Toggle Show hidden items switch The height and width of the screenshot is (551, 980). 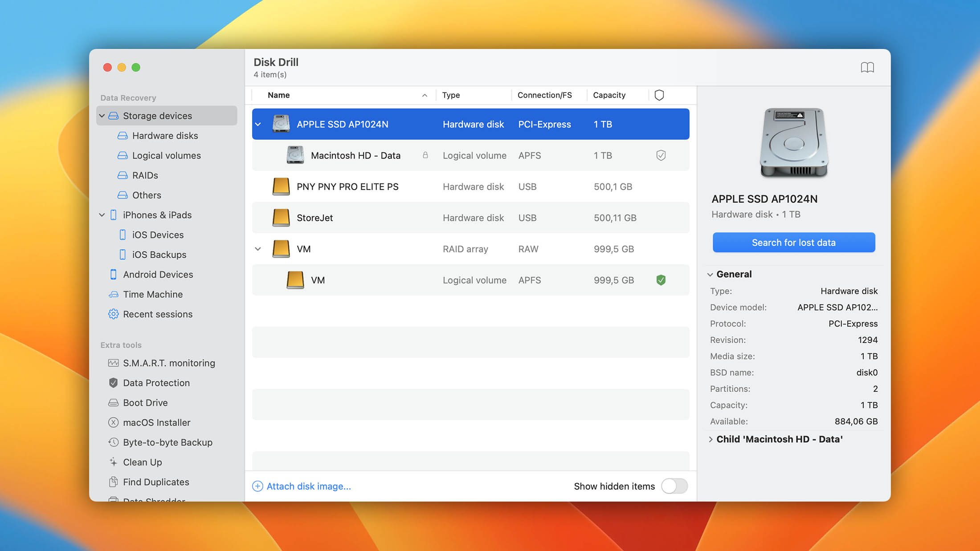pyautogui.click(x=674, y=486)
